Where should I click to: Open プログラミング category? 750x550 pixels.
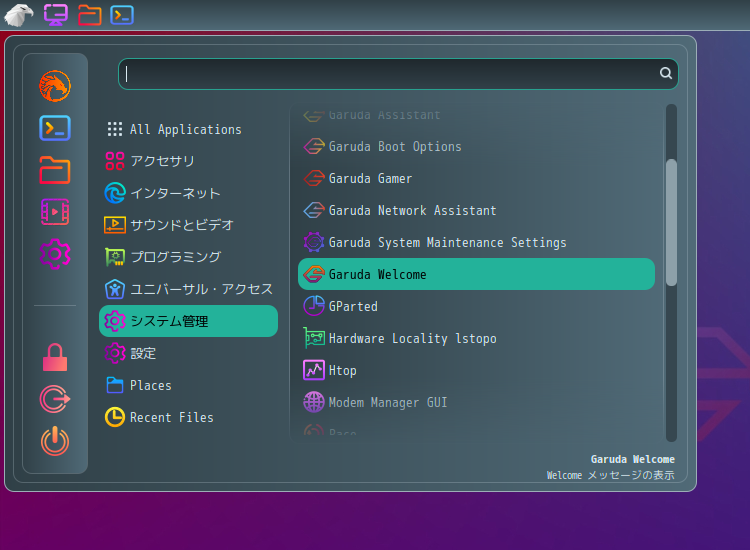(188, 257)
